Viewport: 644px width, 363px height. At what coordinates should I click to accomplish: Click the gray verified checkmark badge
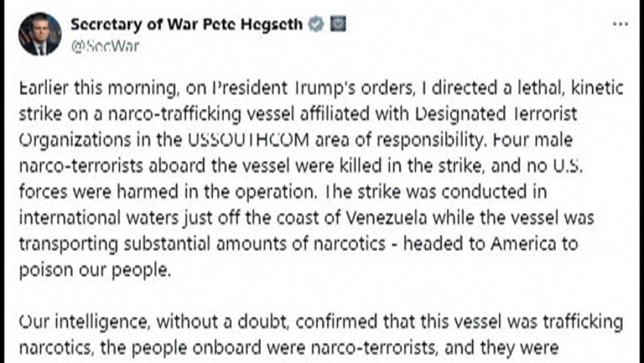315,25
